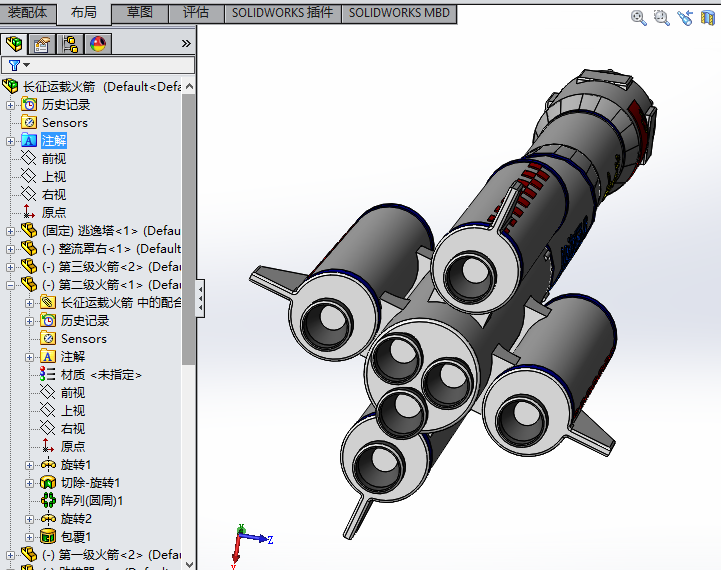Expand 旋转1 feature
The width and height of the screenshot is (721, 570).
tap(29, 465)
